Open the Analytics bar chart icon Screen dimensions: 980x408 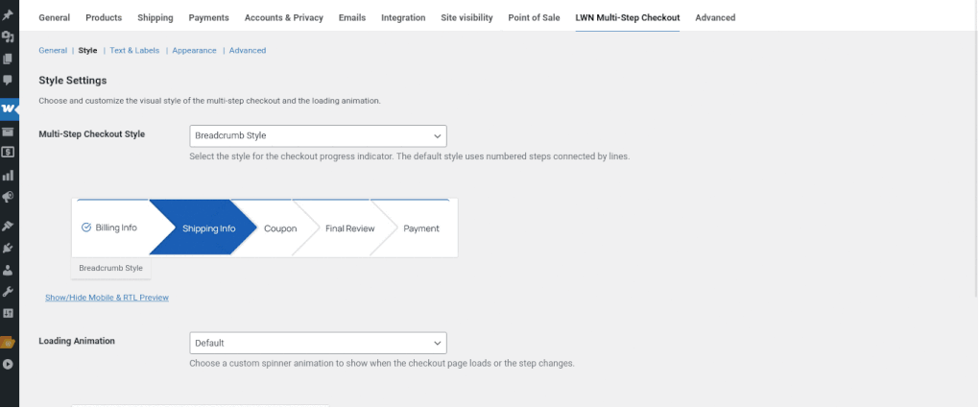click(8, 175)
